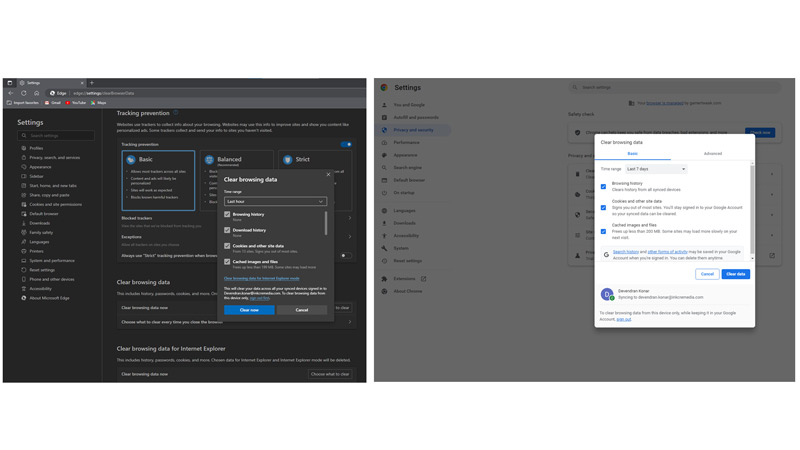Close the Edge Clear browsing data dialog

[x=328, y=174]
